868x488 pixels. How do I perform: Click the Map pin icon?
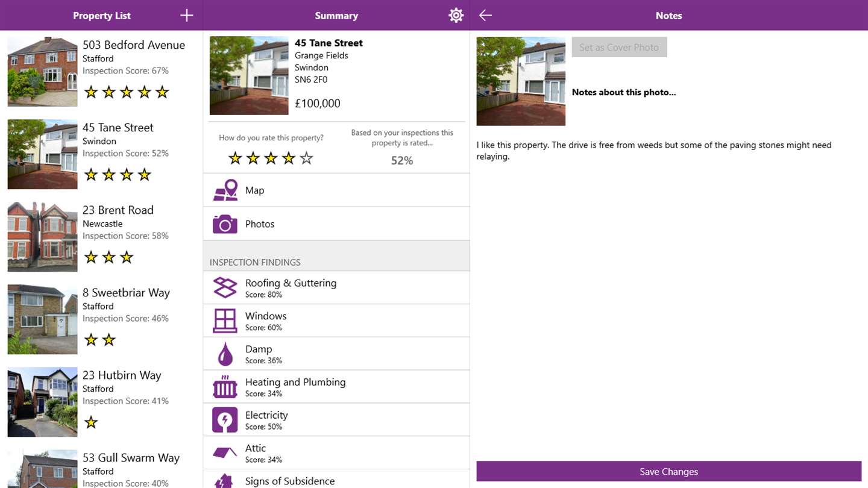click(x=225, y=190)
